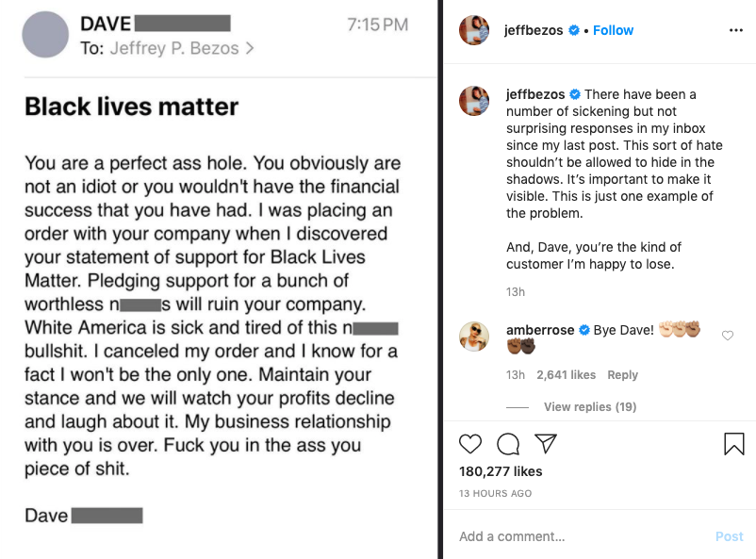Click the sender's gray avatar circle

(x=45, y=35)
